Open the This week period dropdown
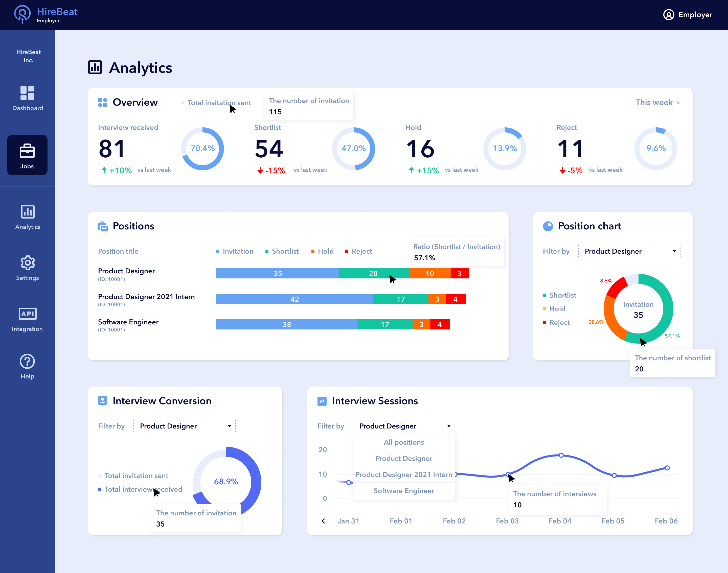728x573 pixels. tap(658, 102)
